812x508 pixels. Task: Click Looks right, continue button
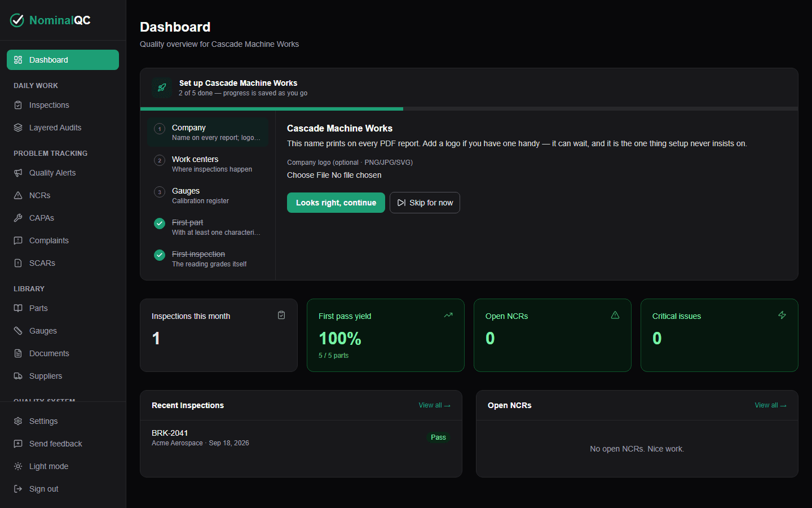(336, 203)
